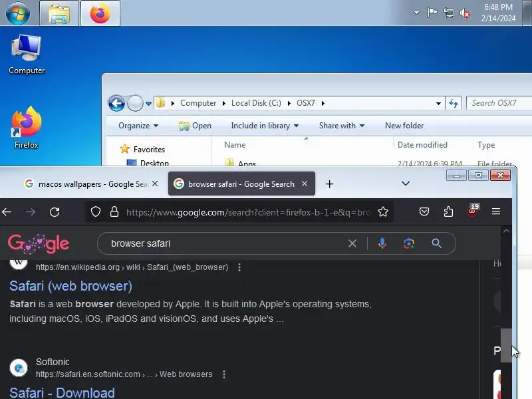
Task: Select Desktop in navigation pane
Action: pyautogui.click(x=148, y=163)
